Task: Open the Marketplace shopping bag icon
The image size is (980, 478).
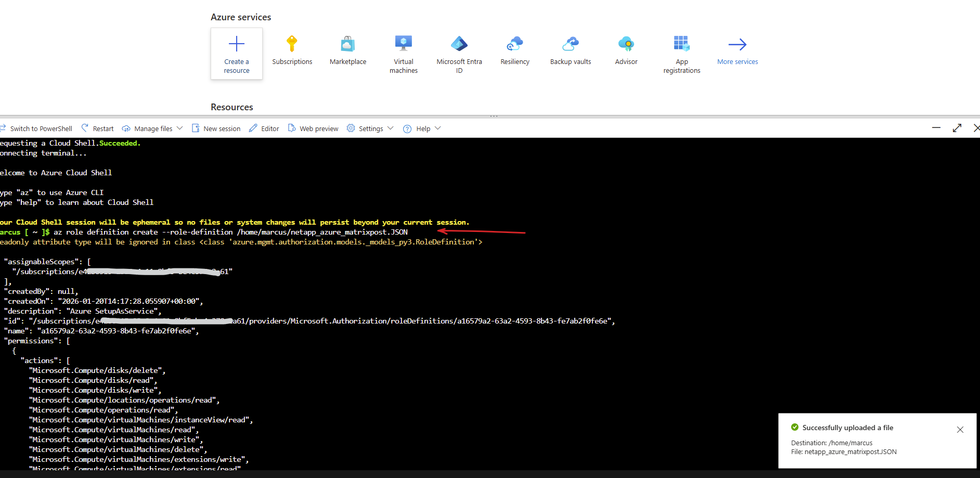Action: point(347,44)
